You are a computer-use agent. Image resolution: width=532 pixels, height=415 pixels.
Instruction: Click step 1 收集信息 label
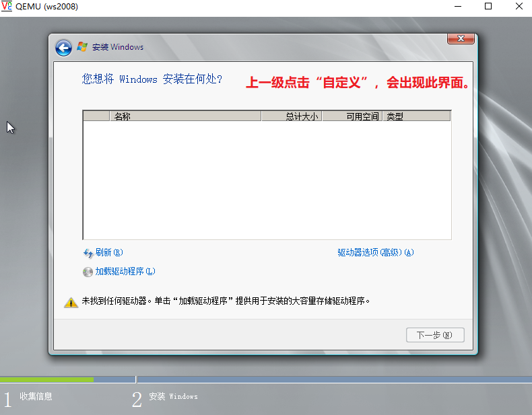pos(36,396)
